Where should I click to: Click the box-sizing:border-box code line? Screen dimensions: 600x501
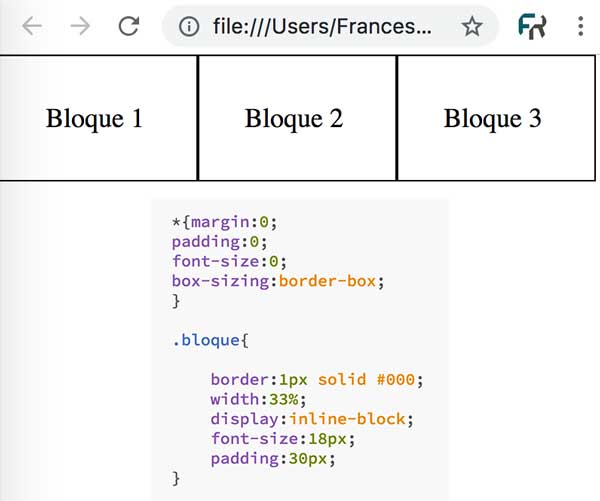coord(277,281)
